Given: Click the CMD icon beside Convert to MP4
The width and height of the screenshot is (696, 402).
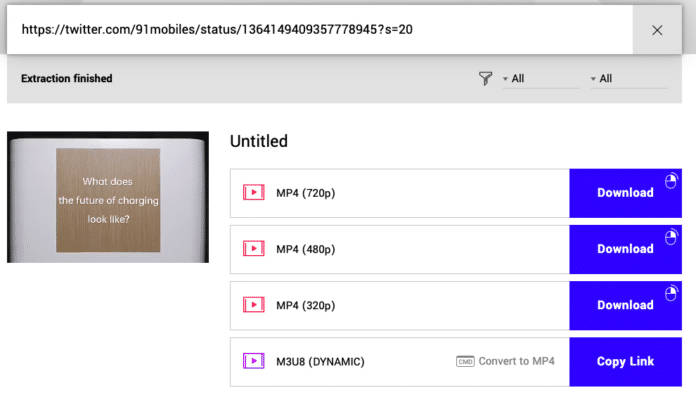Looking at the screenshot, I should 465,362.
